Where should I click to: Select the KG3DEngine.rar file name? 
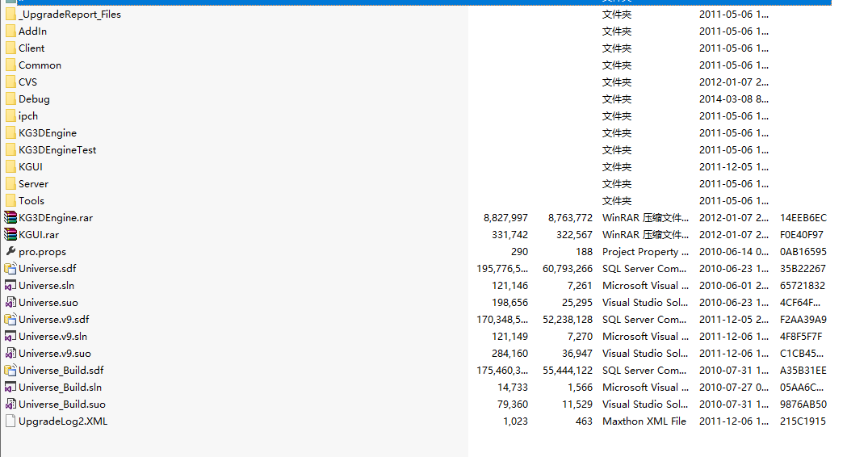(x=56, y=218)
